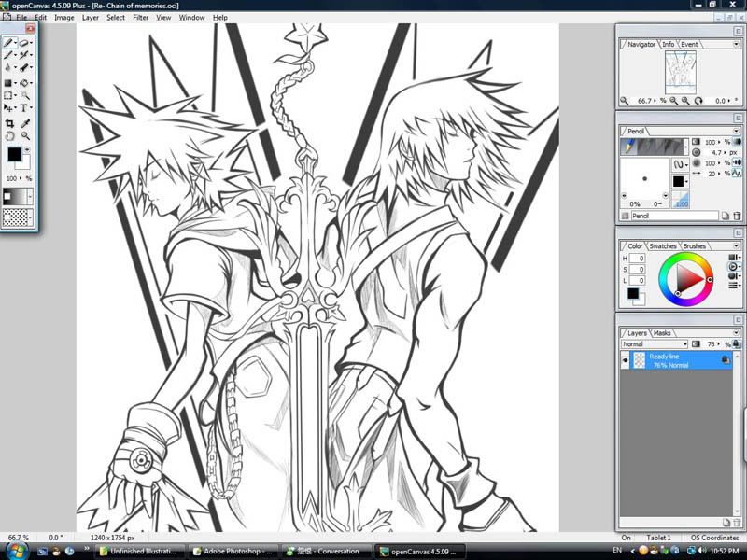Viewport: 747px width, 560px height.
Task: Toggle pen pressure curve box showing 1.00
Action: pyautogui.click(x=681, y=200)
